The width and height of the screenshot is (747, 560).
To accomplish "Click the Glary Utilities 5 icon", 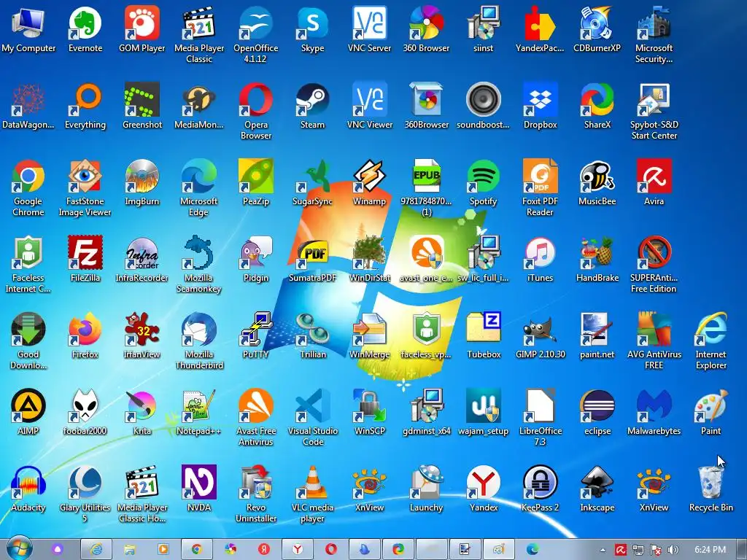I will tap(85, 495).
